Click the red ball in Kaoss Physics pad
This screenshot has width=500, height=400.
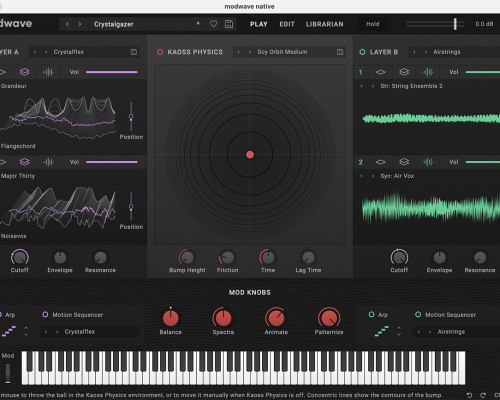click(x=250, y=155)
